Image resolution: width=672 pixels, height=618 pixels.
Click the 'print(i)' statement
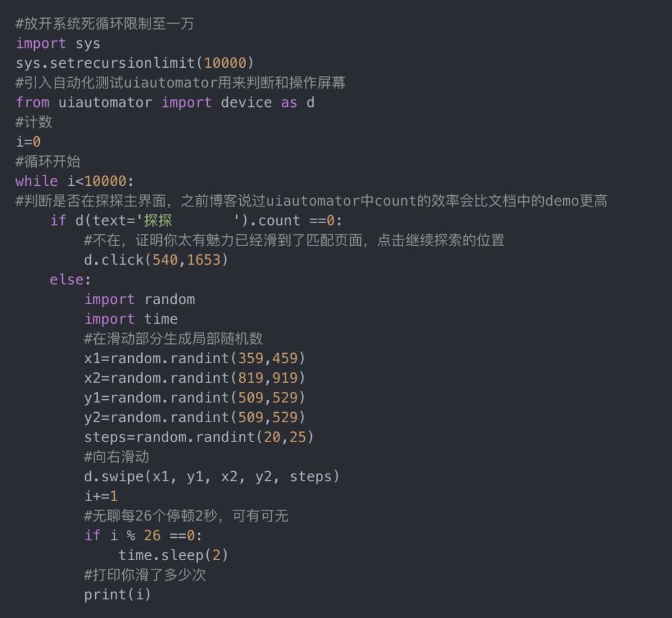tap(118, 594)
